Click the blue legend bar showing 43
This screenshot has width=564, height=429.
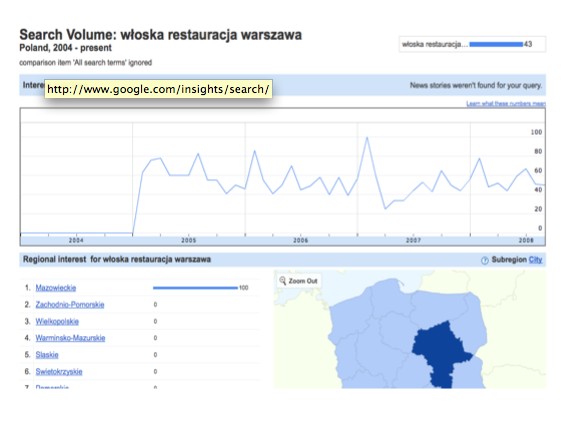pyautogui.click(x=496, y=44)
